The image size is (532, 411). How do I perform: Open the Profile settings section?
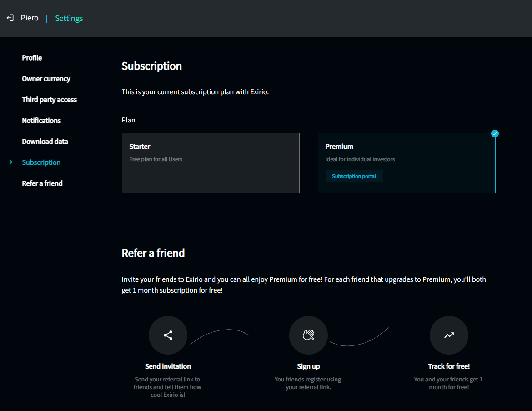32,58
